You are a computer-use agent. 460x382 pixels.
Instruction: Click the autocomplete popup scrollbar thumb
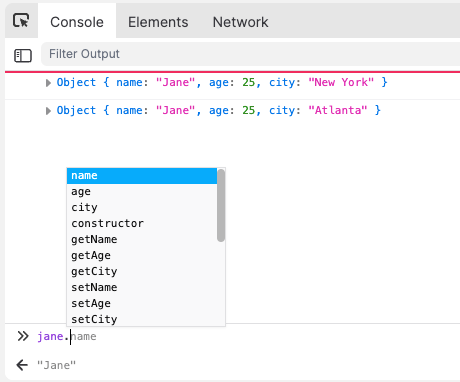point(221,205)
